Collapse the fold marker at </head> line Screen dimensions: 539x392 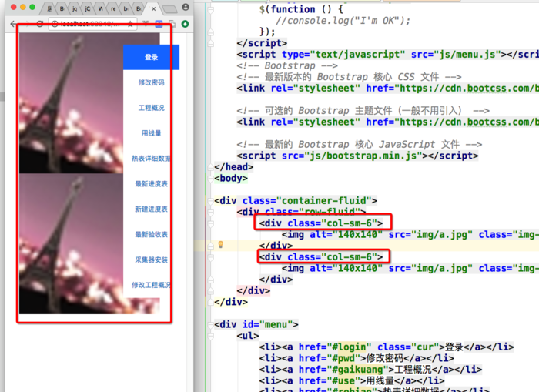[210, 167]
